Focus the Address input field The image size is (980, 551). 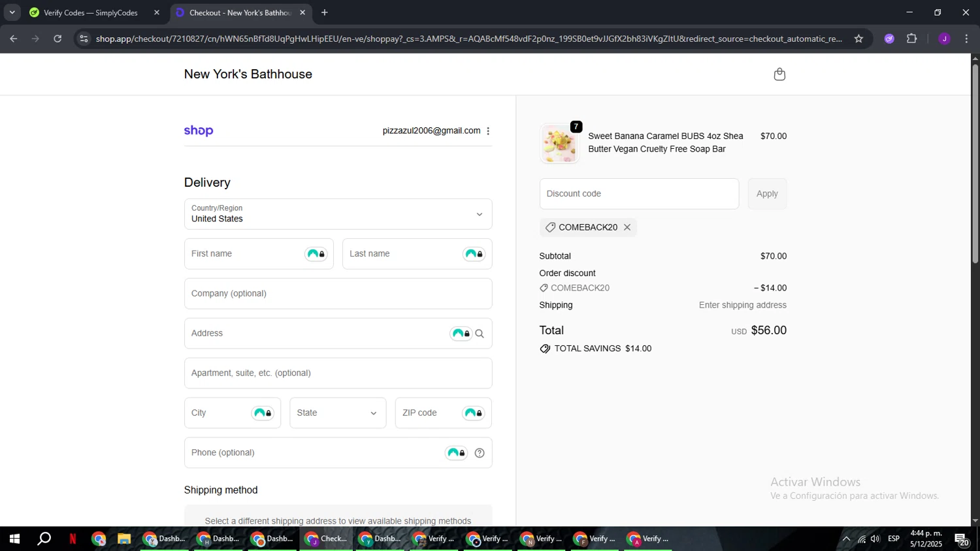(x=338, y=334)
